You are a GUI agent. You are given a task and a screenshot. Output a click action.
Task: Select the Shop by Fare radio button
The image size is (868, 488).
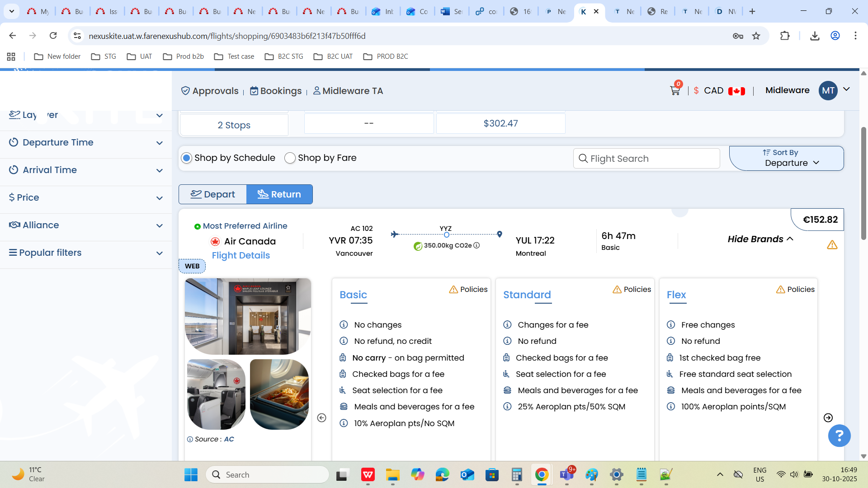[x=290, y=158]
